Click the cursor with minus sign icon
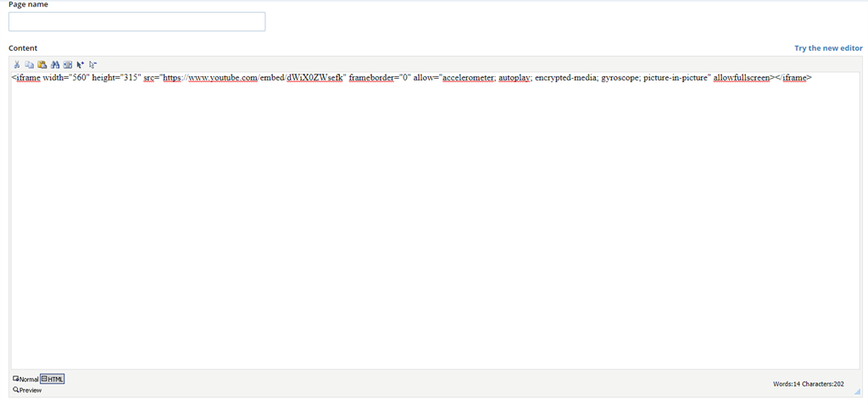The width and height of the screenshot is (868, 405). (93, 64)
